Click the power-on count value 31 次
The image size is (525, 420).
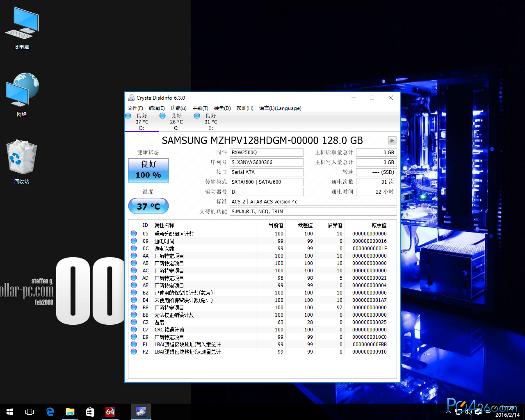coord(377,182)
